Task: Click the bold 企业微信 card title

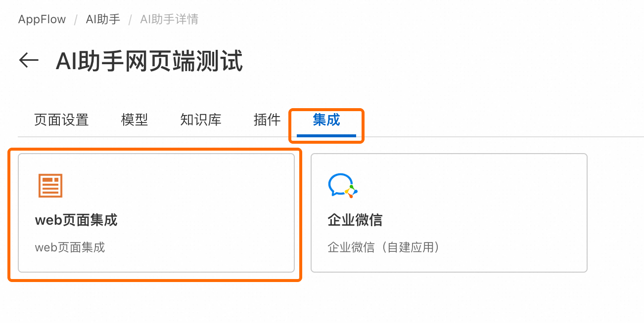Action: coord(355,220)
